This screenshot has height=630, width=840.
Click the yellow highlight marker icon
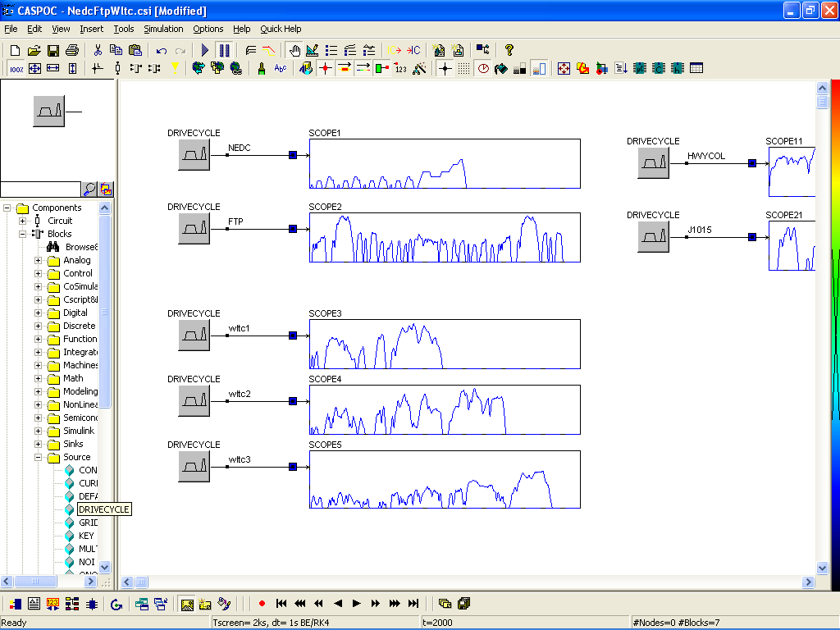175,69
